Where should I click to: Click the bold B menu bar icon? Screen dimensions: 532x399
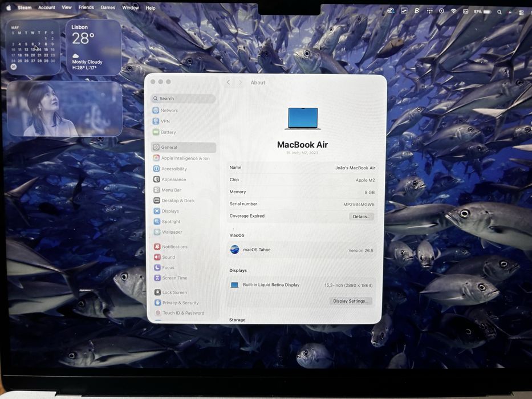[x=417, y=10]
